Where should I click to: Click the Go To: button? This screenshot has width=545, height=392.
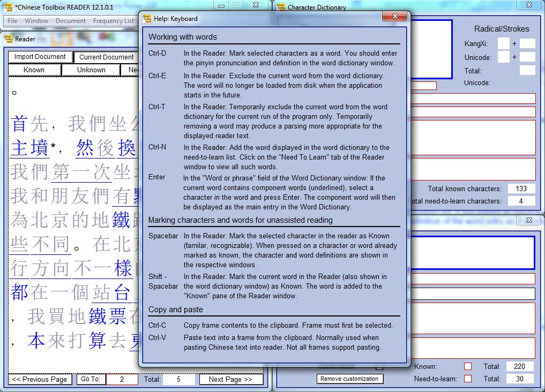(91, 379)
